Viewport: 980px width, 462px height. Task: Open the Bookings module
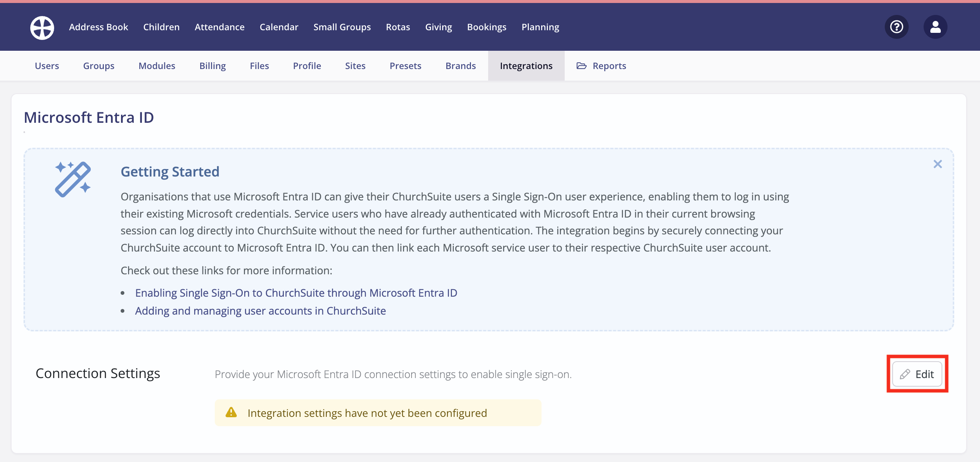point(487,27)
